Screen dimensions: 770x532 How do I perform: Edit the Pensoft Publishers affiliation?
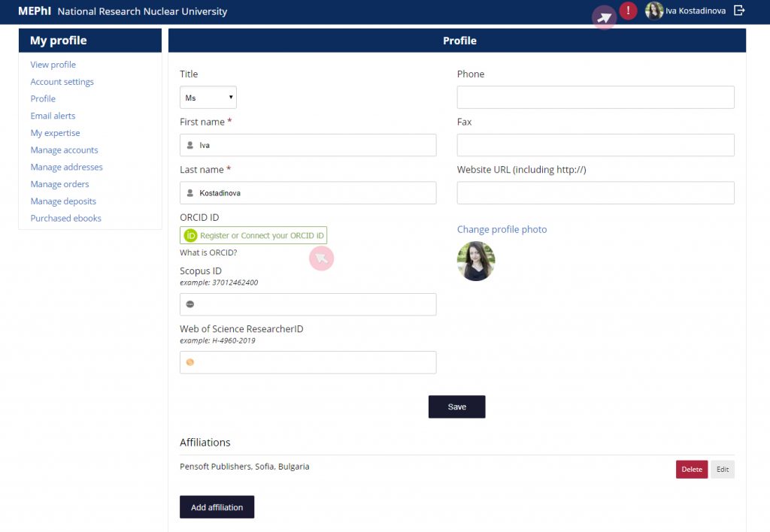[722, 470]
